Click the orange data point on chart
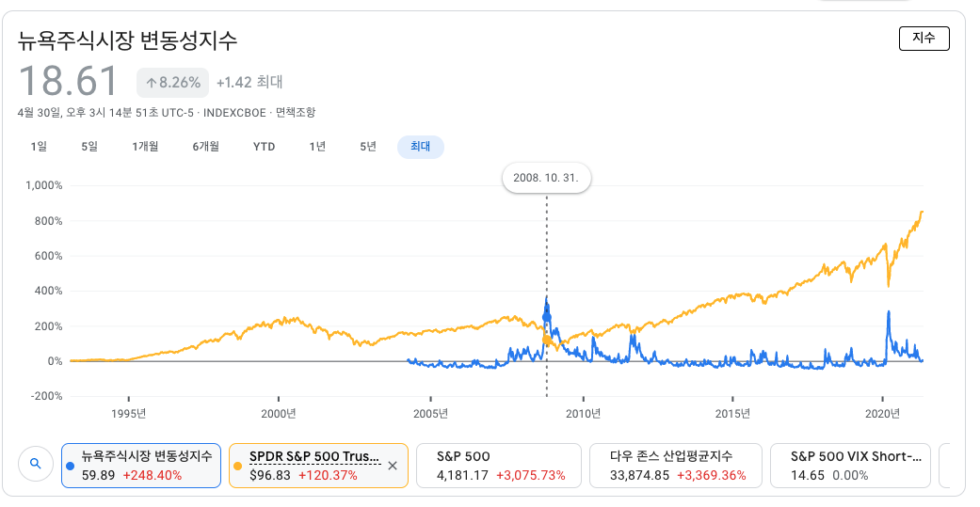Image resolution: width=980 pixels, height=507 pixels. coord(547,340)
